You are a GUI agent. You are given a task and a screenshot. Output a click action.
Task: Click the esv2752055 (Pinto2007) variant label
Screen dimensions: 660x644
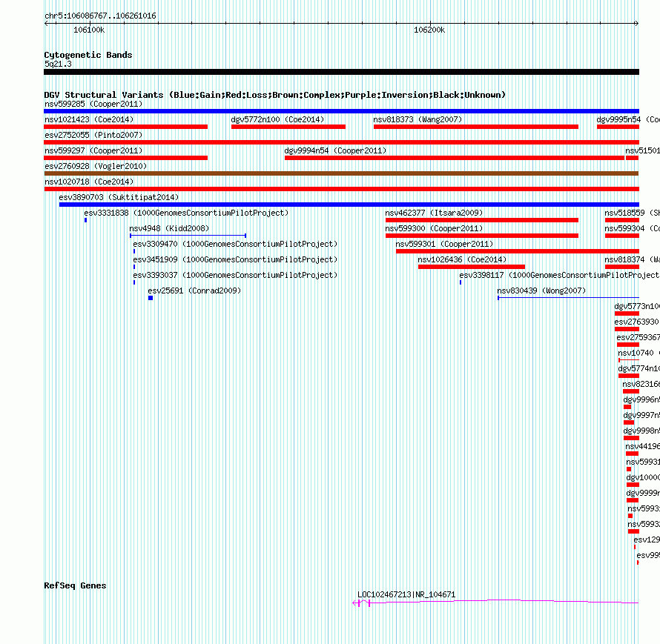(x=93, y=135)
